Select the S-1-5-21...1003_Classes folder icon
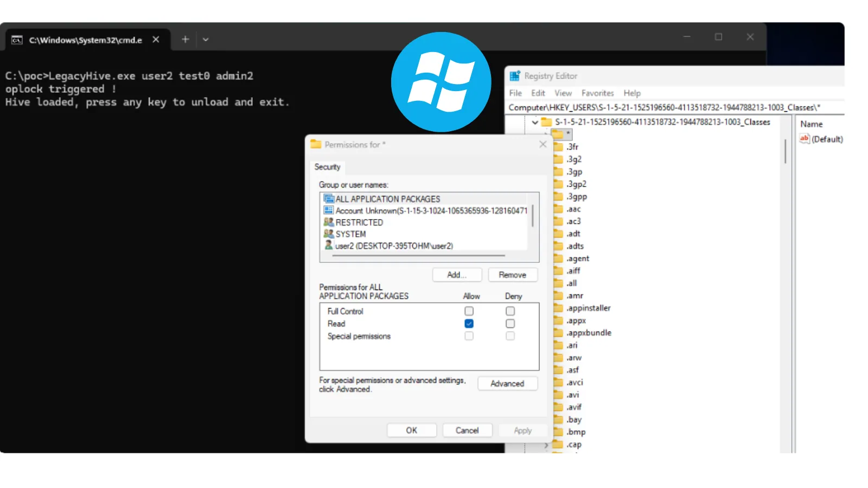 pyautogui.click(x=546, y=122)
